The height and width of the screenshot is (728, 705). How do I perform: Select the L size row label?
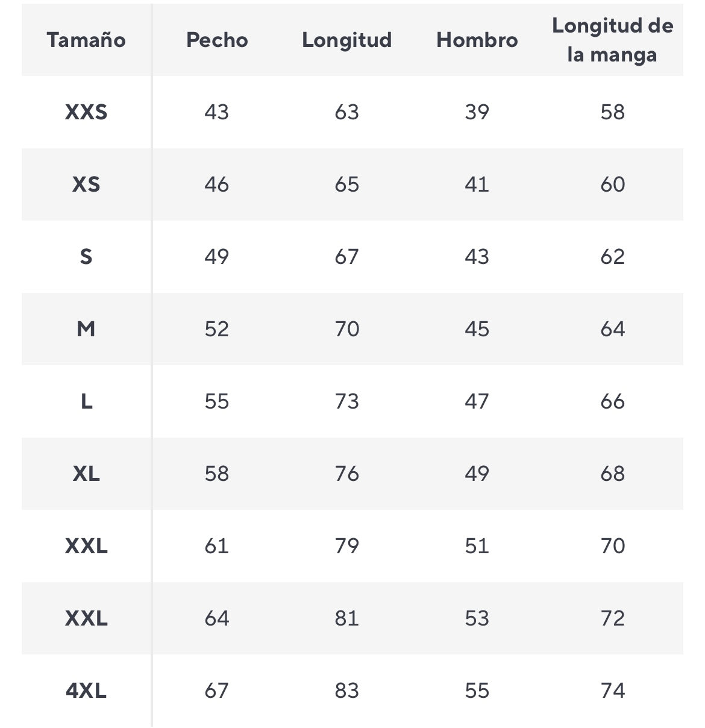[86, 401]
